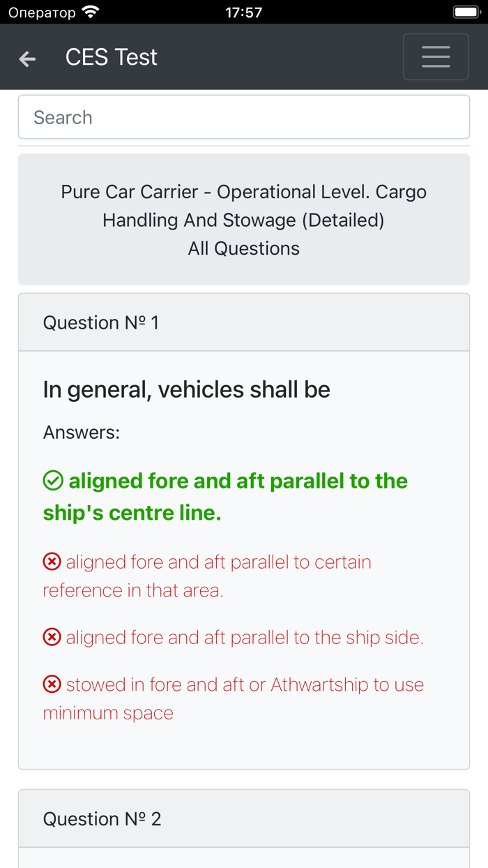Image resolution: width=488 pixels, height=868 pixels.
Task: Tap the question text 'In general, vehicles shall be'
Action: click(x=186, y=389)
